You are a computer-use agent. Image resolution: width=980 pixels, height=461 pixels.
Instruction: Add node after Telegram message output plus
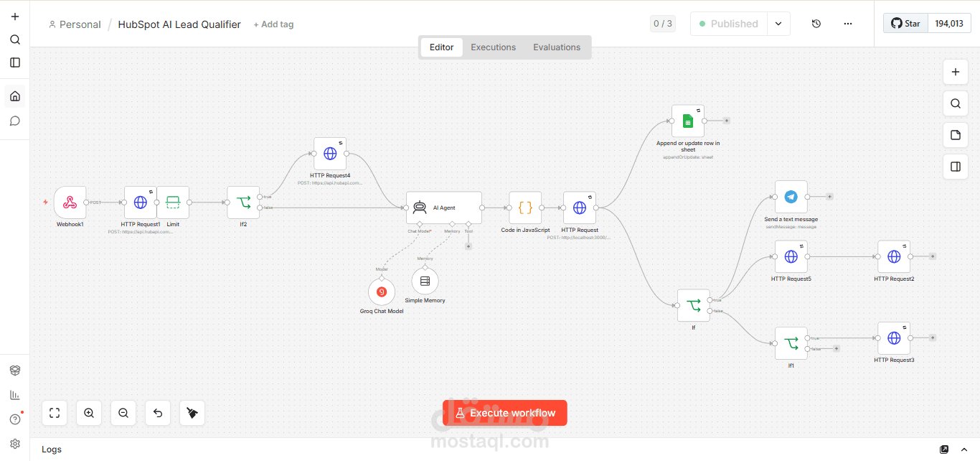830,196
